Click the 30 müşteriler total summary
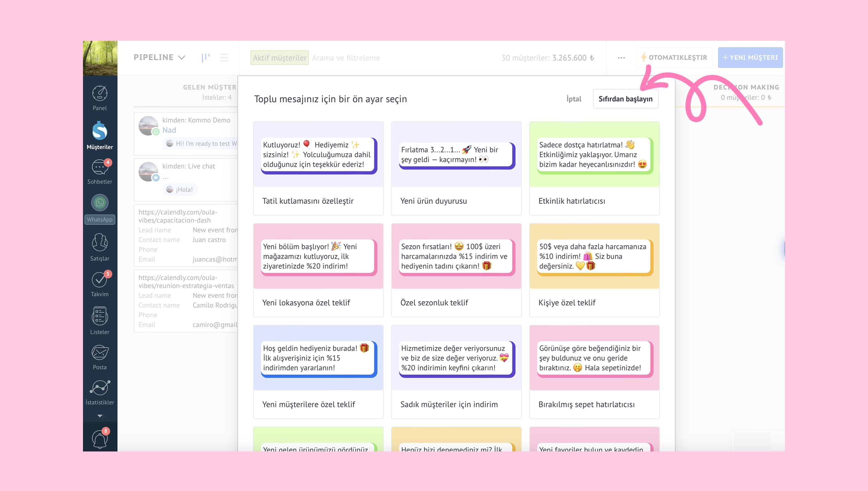 coord(547,58)
